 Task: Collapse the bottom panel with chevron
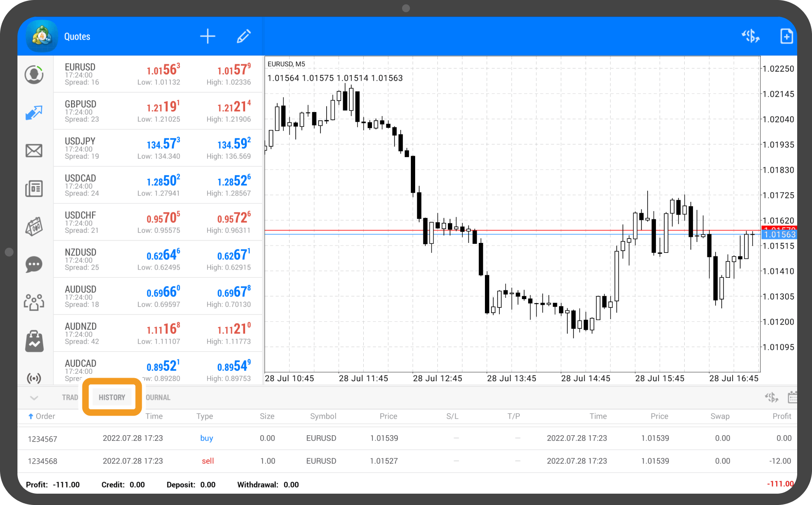click(x=34, y=398)
